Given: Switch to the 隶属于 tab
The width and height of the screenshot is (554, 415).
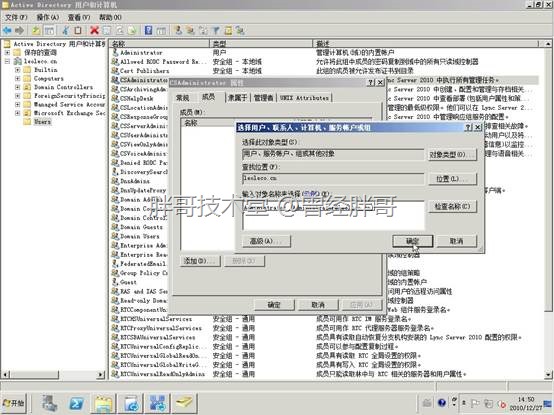Looking at the screenshot, I should tap(237, 98).
